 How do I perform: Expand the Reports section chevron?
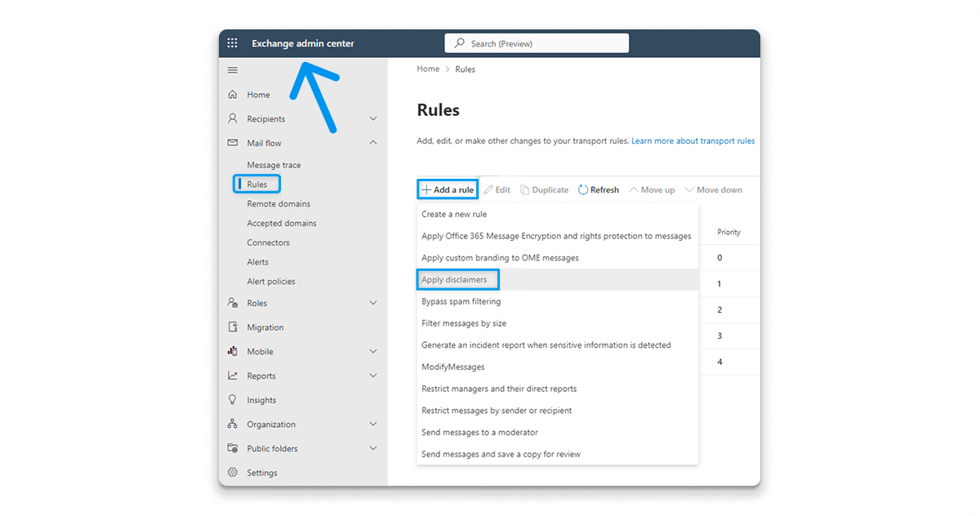point(373,376)
